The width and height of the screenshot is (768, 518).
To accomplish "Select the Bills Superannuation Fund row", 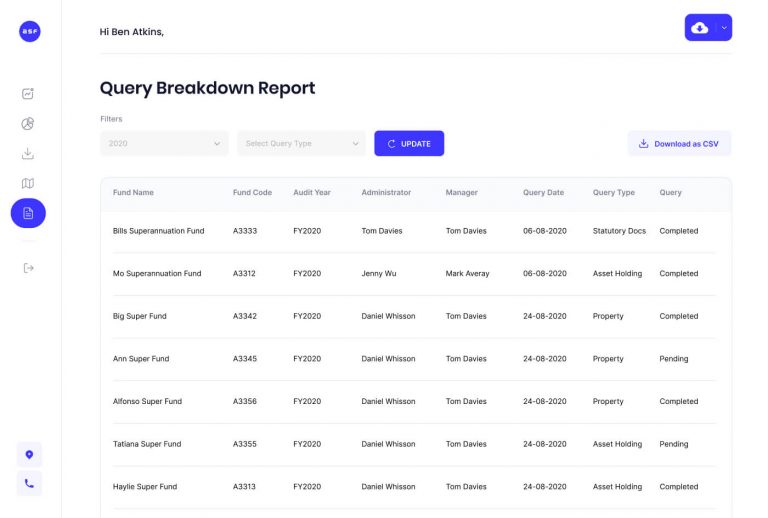I will coord(158,231).
